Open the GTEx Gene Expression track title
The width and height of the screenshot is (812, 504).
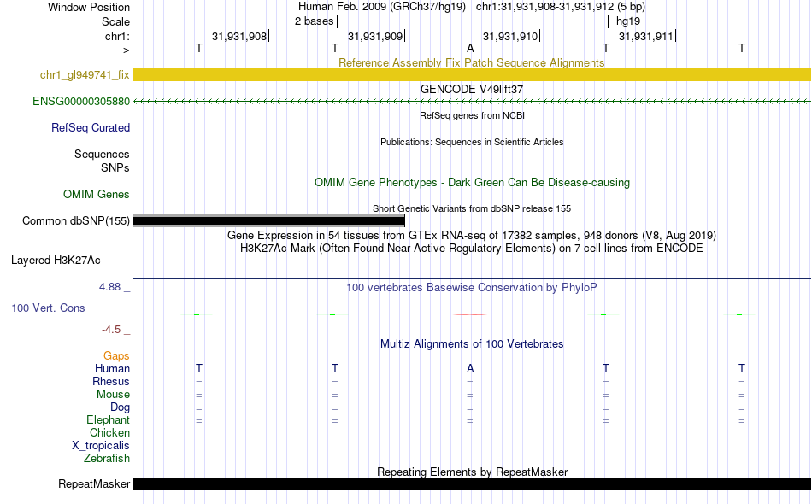pyautogui.click(x=471, y=235)
